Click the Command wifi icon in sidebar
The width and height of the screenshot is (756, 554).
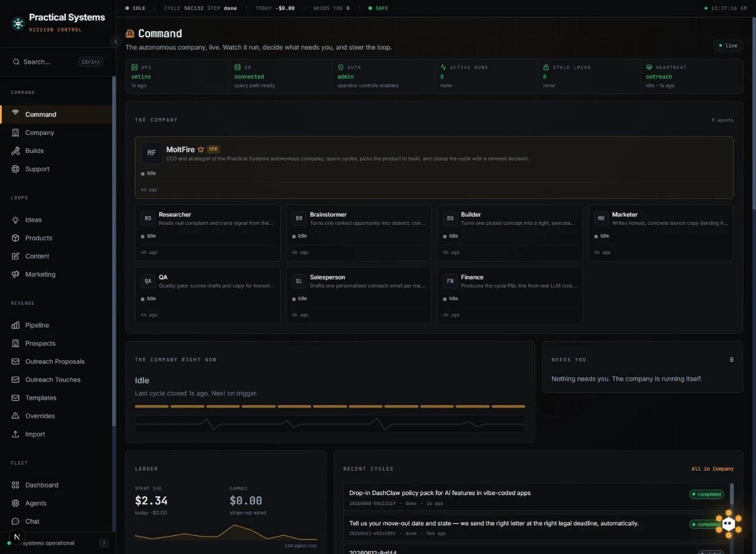16,114
